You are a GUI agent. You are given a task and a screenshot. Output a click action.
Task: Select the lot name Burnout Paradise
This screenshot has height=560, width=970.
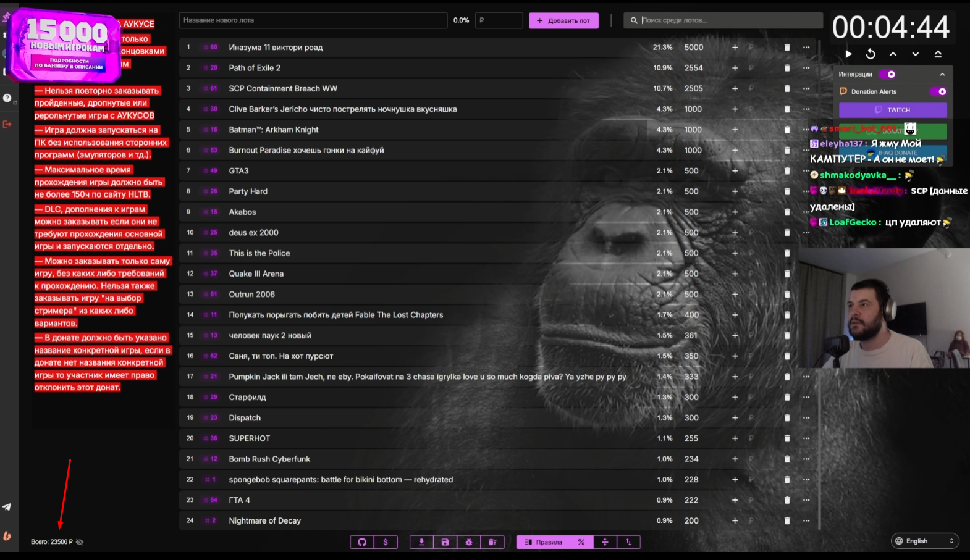[306, 150]
